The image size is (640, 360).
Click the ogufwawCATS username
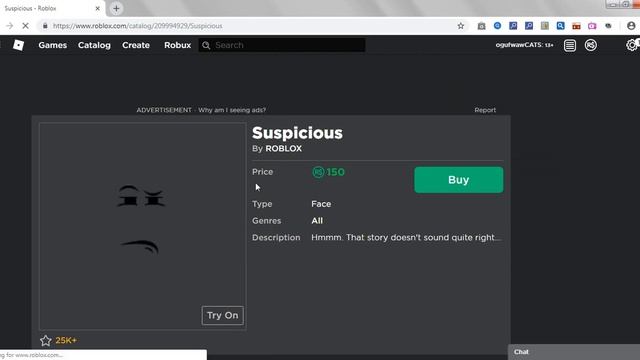524,45
